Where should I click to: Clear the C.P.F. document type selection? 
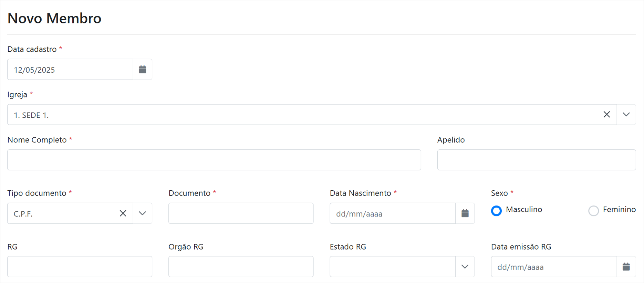pyautogui.click(x=123, y=213)
